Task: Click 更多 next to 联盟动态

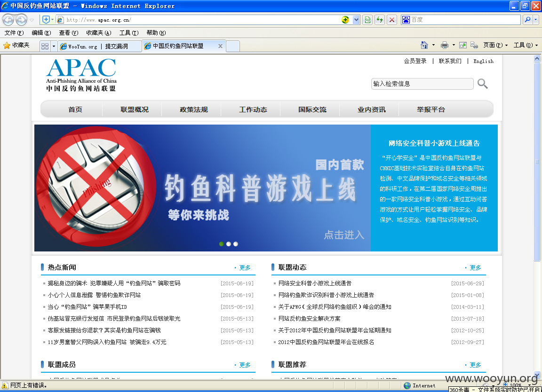Action: coord(475,267)
